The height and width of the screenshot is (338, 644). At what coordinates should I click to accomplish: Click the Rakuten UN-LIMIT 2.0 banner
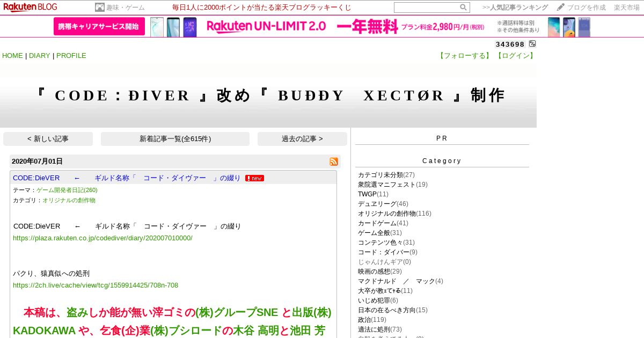pos(322,26)
